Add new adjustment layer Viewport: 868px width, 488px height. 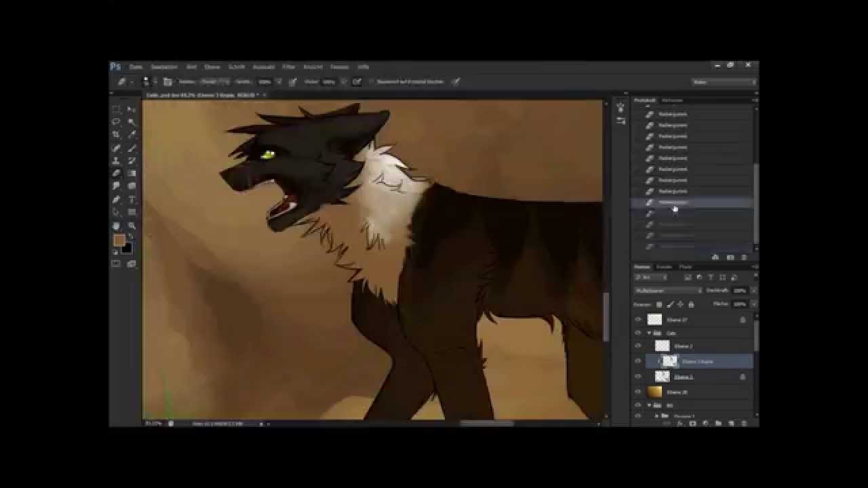tap(705, 423)
